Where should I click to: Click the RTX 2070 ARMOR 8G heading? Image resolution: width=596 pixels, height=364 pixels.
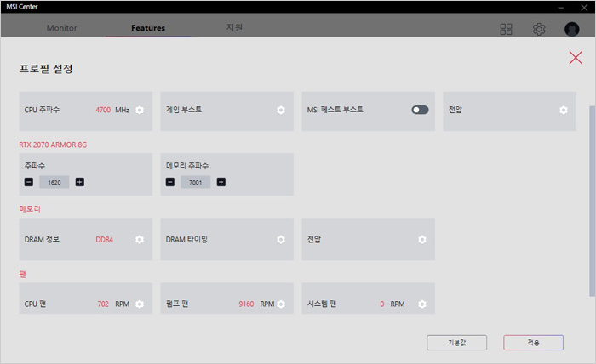coord(53,145)
